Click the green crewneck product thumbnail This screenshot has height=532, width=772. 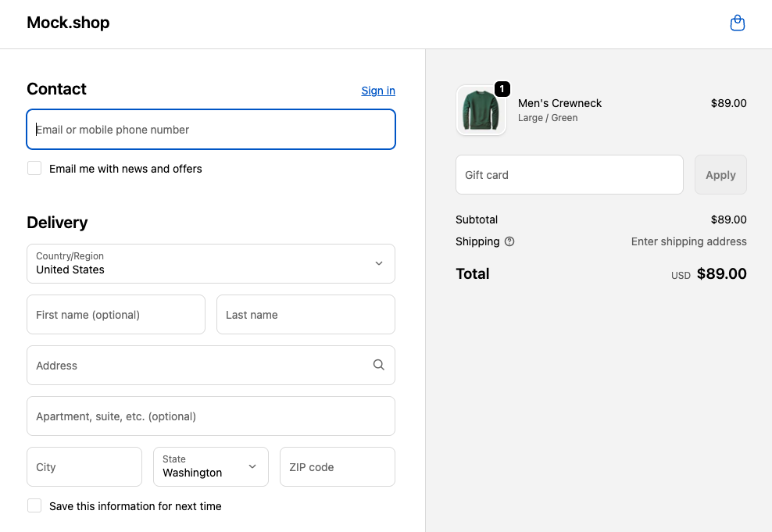pyautogui.click(x=481, y=111)
